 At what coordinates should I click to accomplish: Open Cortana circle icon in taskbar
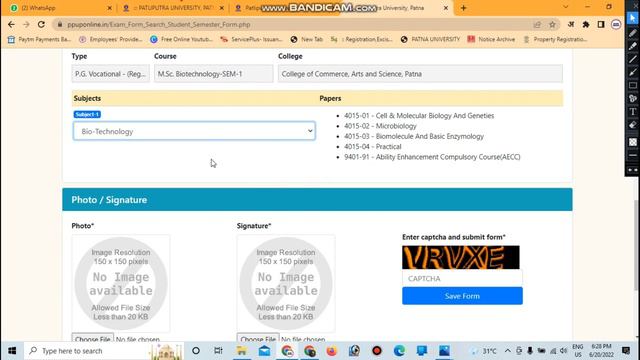[x=196, y=351]
